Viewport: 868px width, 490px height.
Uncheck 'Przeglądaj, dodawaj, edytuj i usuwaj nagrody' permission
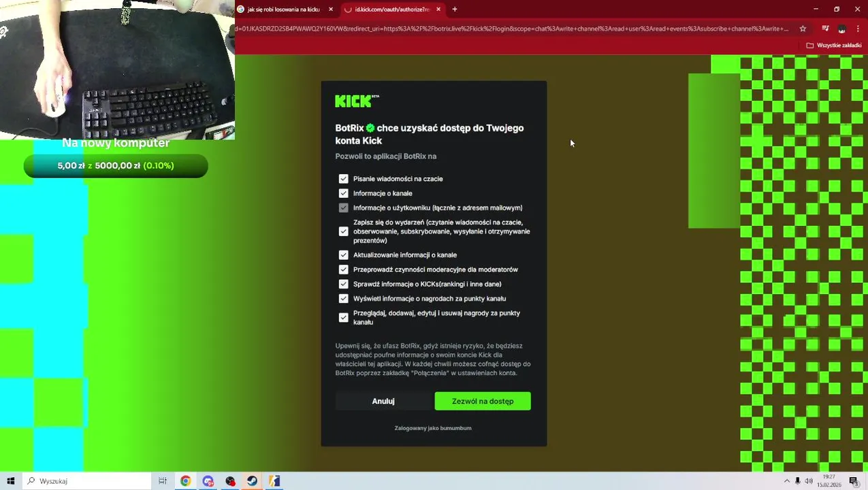(x=343, y=317)
